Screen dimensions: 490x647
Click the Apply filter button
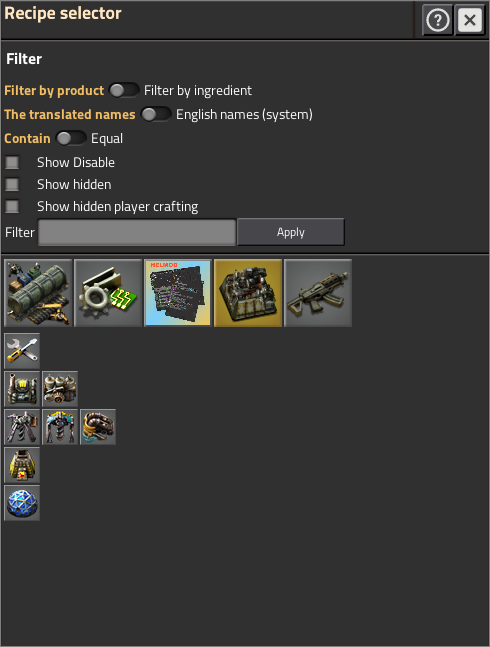[x=291, y=232]
